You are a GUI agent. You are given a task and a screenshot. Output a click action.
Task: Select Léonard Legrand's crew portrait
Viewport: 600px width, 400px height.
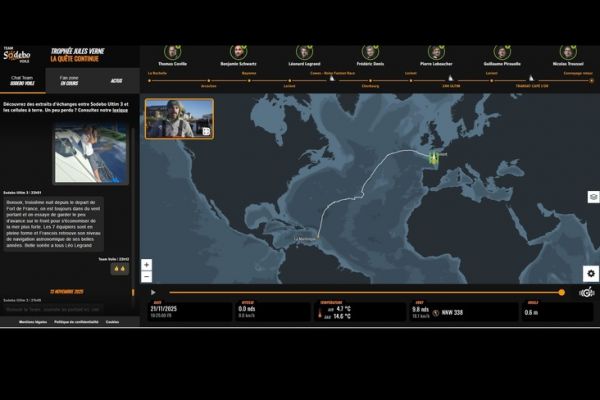304,52
